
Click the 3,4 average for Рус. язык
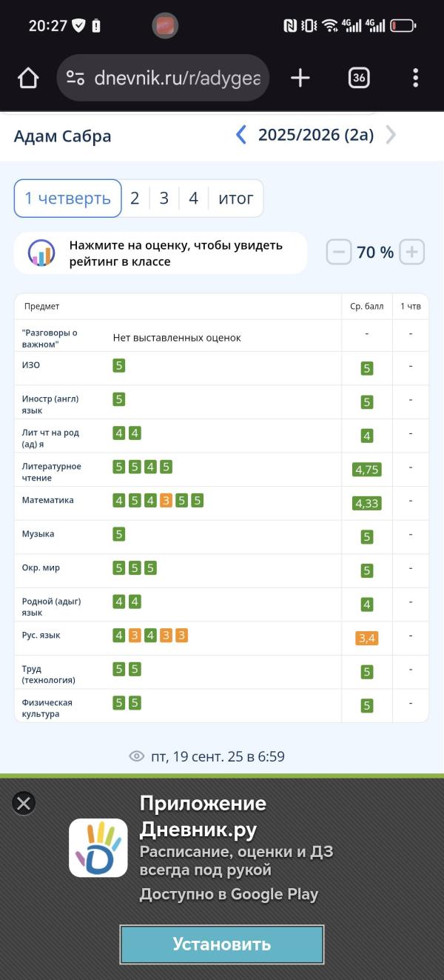pos(367,637)
